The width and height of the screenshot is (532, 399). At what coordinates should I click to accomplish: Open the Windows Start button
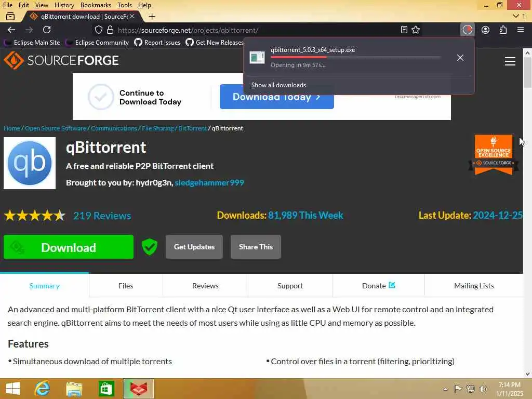point(13,389)
